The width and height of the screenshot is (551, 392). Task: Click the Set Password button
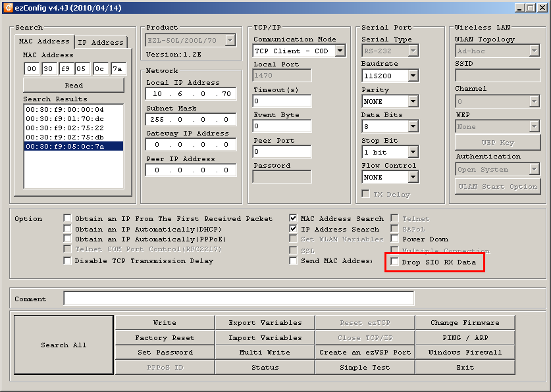[x=165, y=353]
